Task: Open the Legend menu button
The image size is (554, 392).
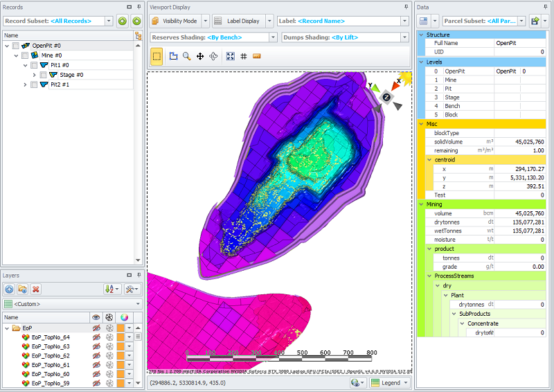Action: [390, 382]
